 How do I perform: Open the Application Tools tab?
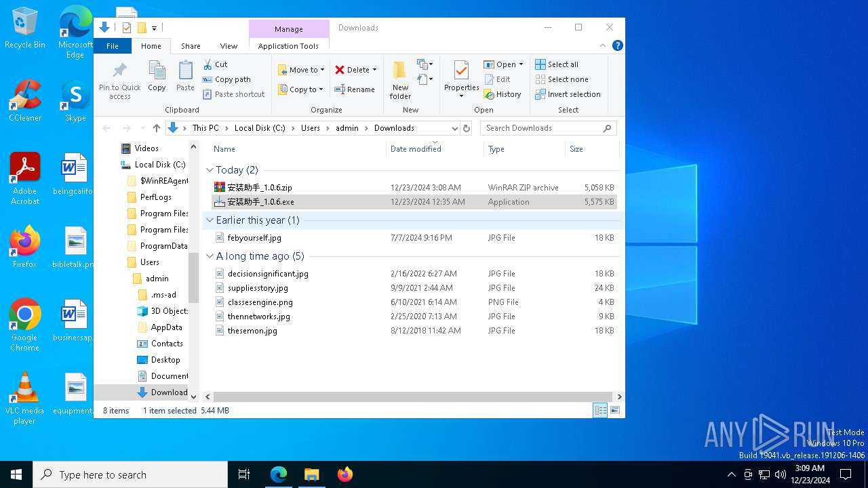[x=288, y=46]
